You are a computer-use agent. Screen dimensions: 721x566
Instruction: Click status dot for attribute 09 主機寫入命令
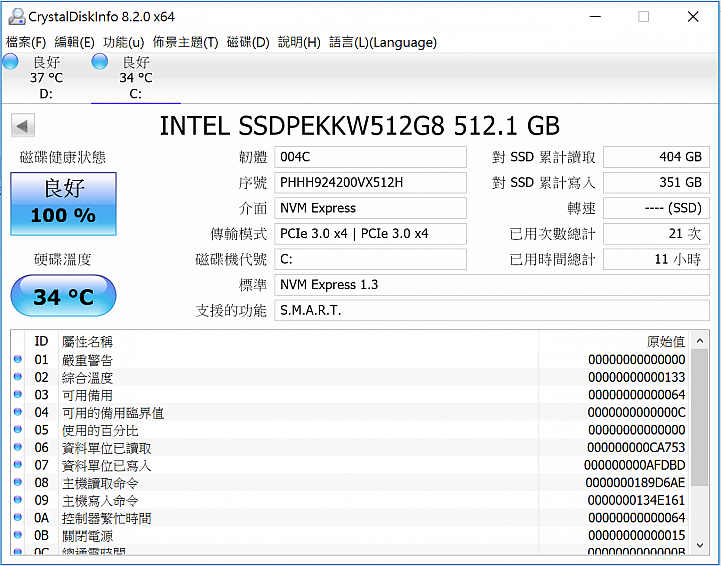(18, 499)
